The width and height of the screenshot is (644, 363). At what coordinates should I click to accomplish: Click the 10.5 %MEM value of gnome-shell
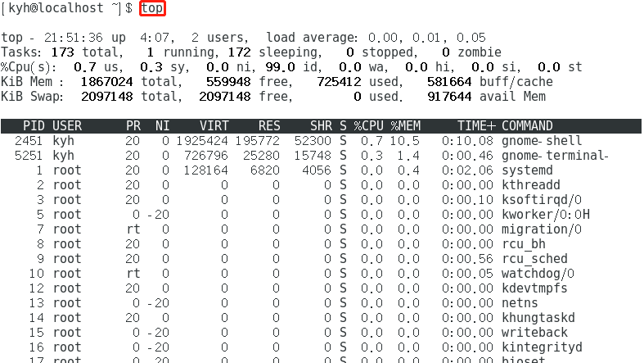pyautogui.click(x=404, y=141)
